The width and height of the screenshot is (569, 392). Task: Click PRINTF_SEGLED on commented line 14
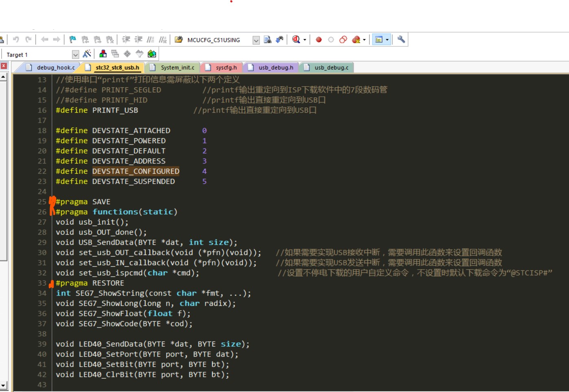[x=131, y=90]
